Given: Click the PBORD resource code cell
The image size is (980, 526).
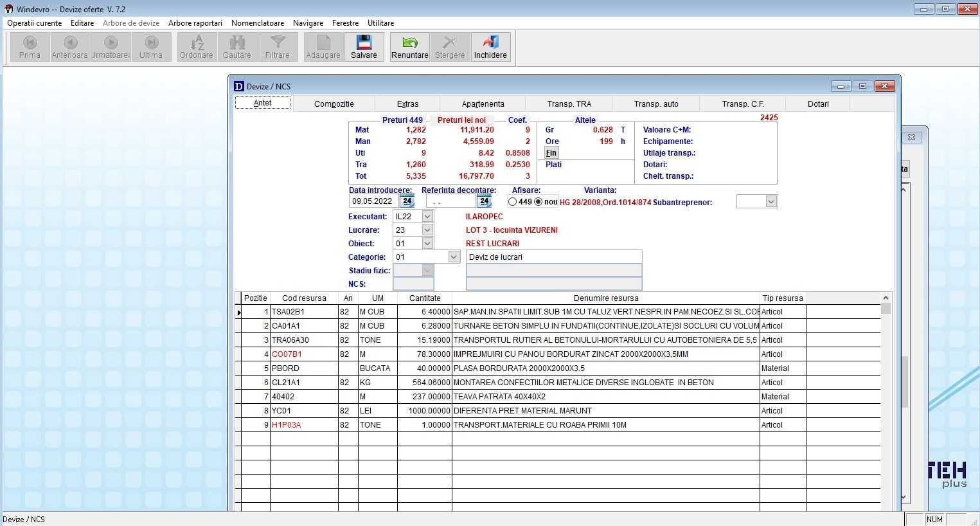Looking at the screenshot, I should tap(304, 368).
